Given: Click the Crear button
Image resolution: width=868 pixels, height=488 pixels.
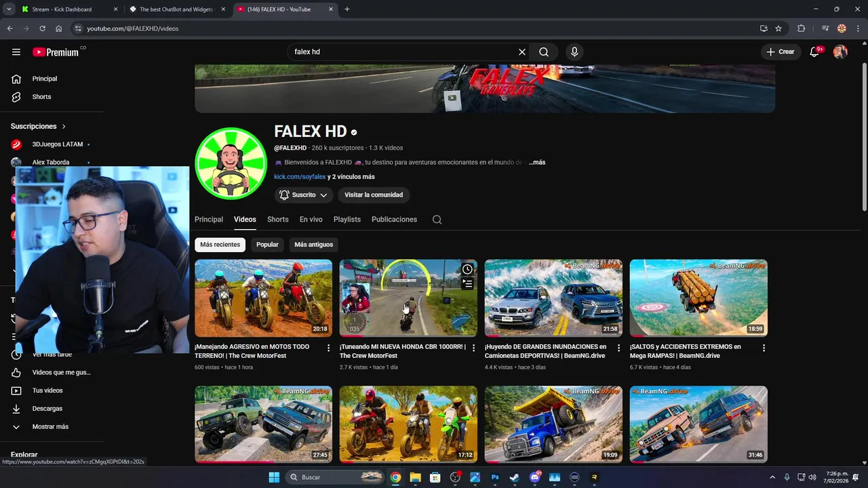Looking at the screenshot, I should [x=780, y=52].
